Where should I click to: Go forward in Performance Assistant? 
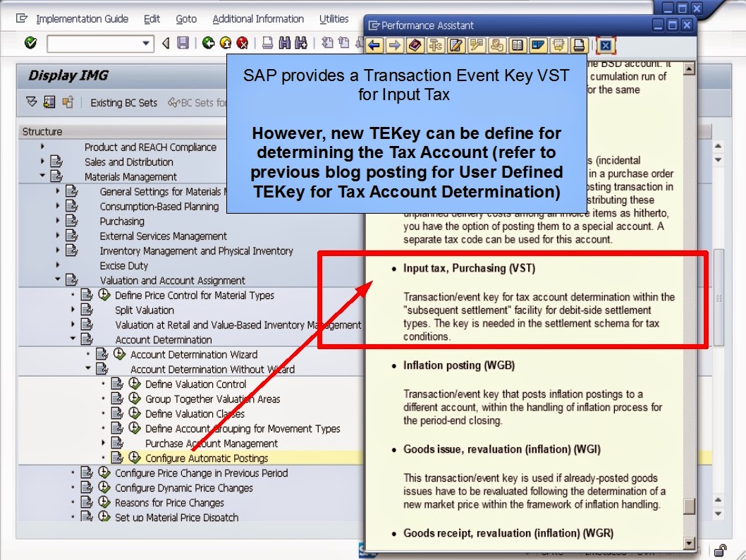point(394,46)
